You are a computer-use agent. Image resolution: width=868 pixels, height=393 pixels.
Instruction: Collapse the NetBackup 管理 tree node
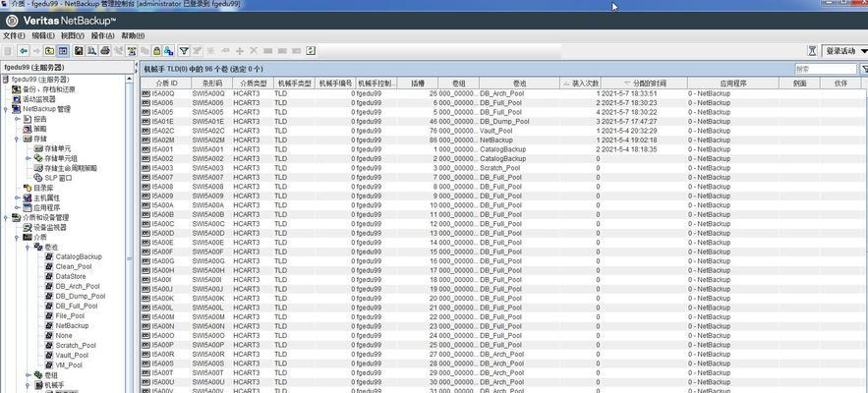pos(6,109)
